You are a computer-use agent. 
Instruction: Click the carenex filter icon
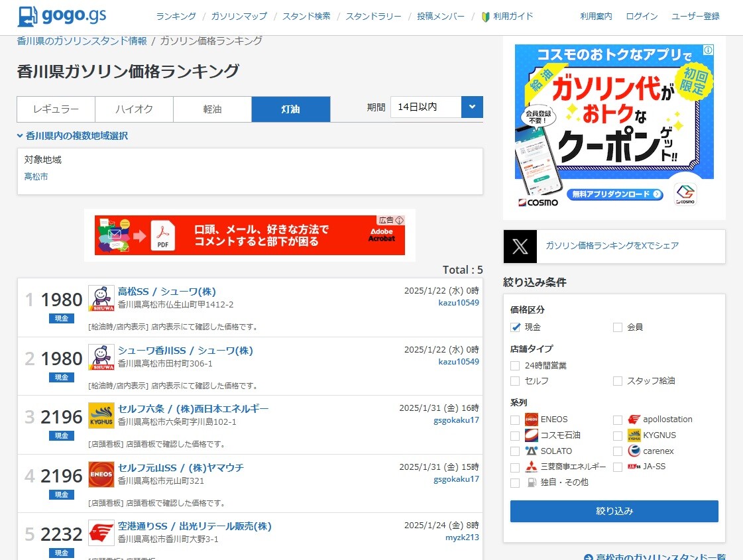point(634,451)
